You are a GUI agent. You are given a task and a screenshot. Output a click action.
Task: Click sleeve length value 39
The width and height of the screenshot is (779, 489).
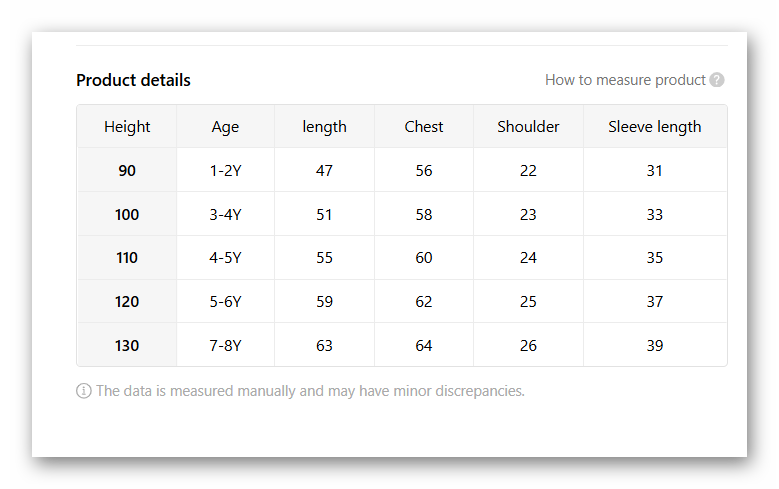(654, 346)
